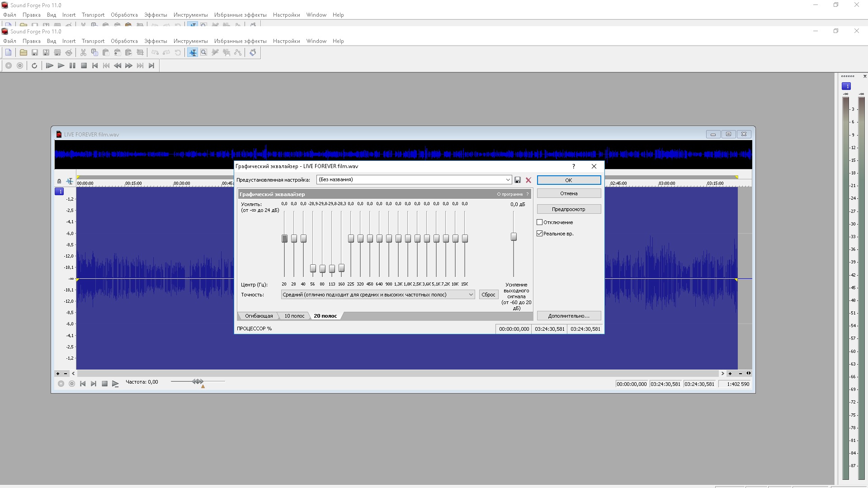The height and width of the screenshot is (488, 868).
Task: Delete the preset with the red X
Action: 528,180
